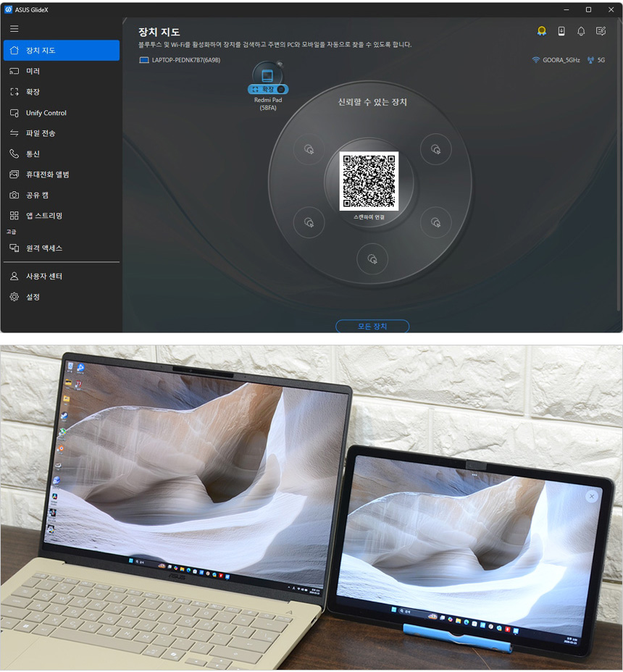Click the gold award badge icon
This screenshot has width=623, height=672.
(541, 31)
